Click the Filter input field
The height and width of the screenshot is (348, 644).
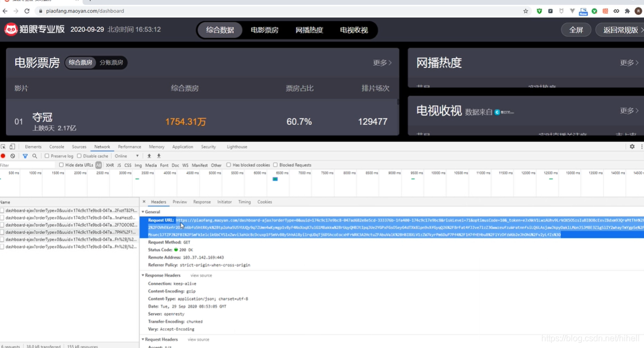pyautogui.click(x=28, y=165)
